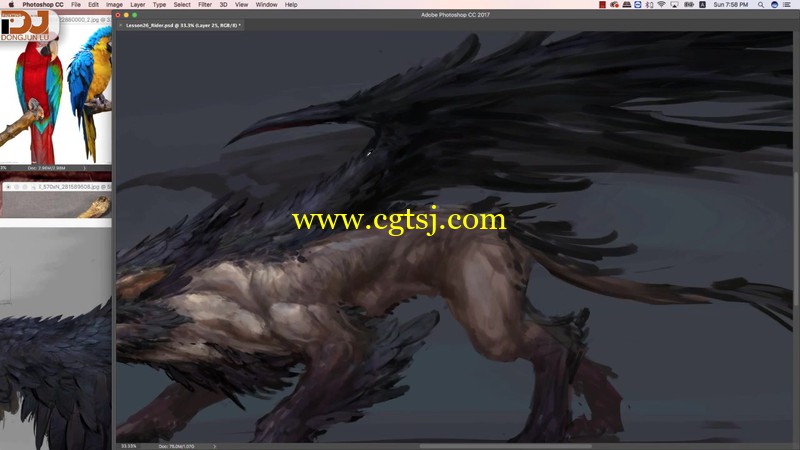Open the Notification Center list icon

[x=787, y=5]
